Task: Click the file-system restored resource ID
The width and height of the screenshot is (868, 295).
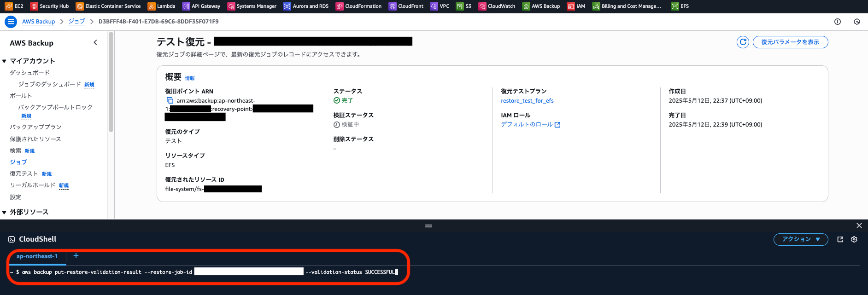Action: tap(213, 189)
